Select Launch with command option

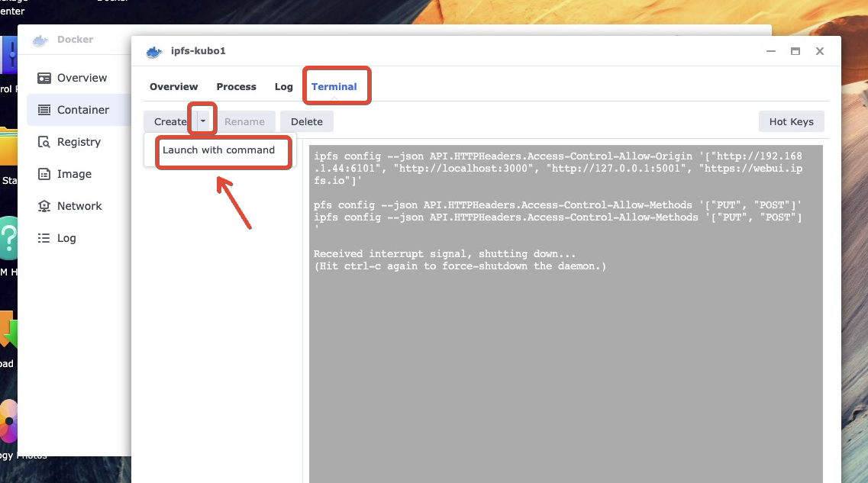[x=219, y=150]
